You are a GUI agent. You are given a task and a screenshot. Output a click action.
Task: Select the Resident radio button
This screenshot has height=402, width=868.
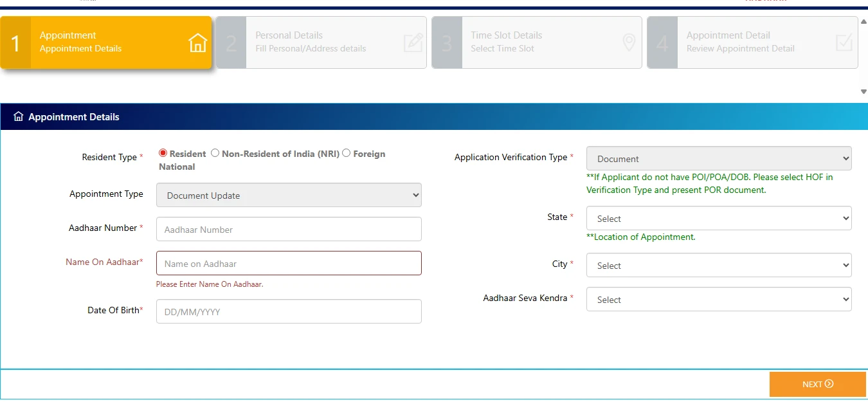[x=163, y=153]
